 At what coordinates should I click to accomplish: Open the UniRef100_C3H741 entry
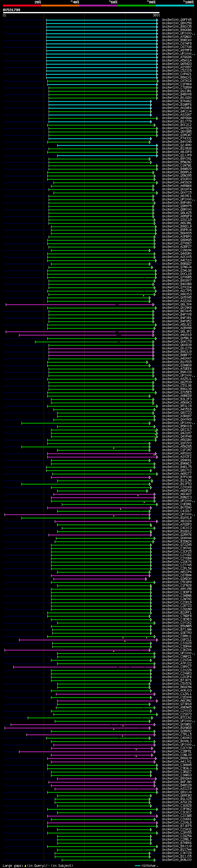177,548
